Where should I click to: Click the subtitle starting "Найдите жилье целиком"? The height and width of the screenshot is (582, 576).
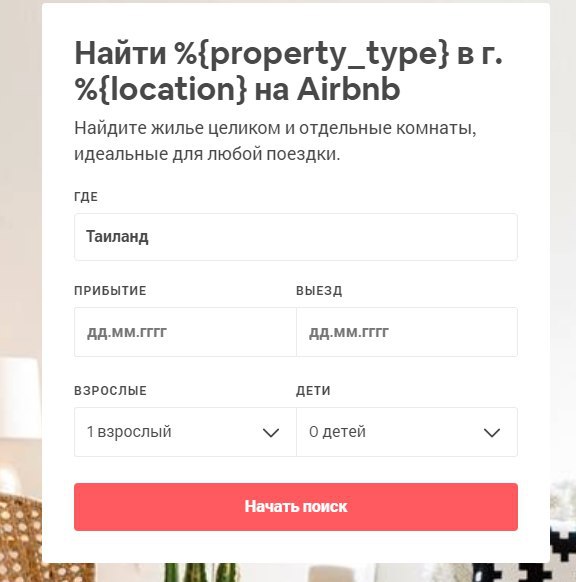275,141
